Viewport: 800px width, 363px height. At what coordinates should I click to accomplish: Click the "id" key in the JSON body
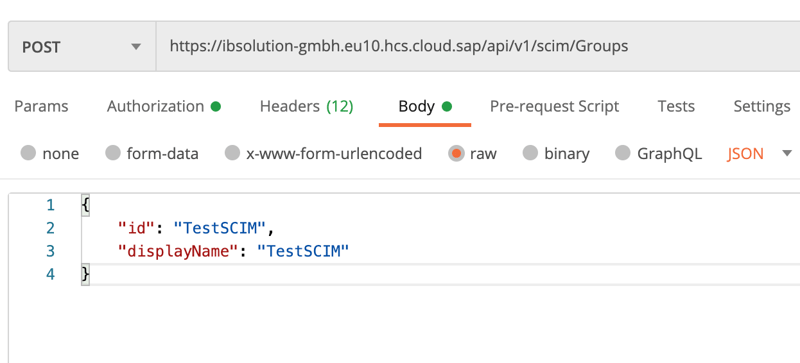click(x=136, y=228)
